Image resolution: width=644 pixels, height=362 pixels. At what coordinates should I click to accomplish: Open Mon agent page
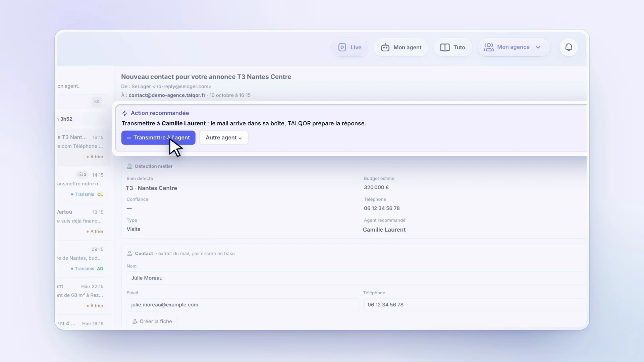(x=401, y=47)
